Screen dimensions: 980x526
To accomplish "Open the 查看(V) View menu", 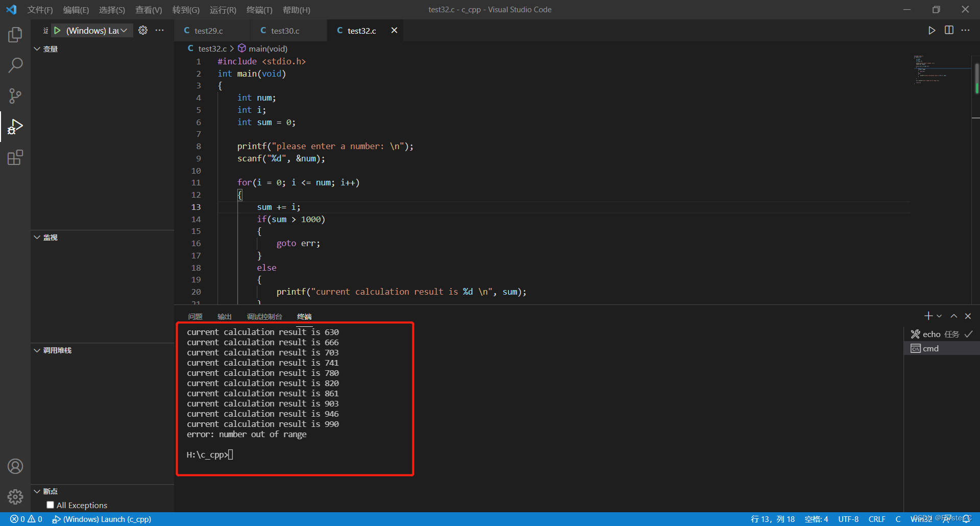I will click(149, 10).
